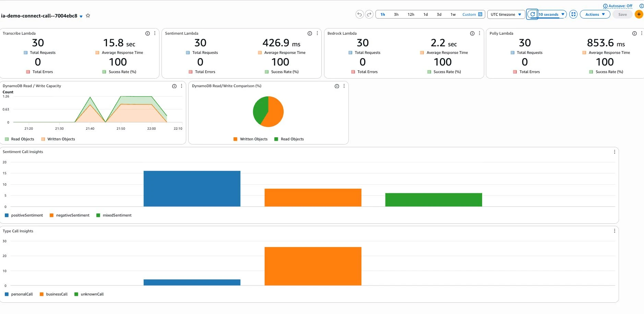Viewport: 644px width, 314px height.
Task: Click the undo arrow icon
Action: [359, 14]
